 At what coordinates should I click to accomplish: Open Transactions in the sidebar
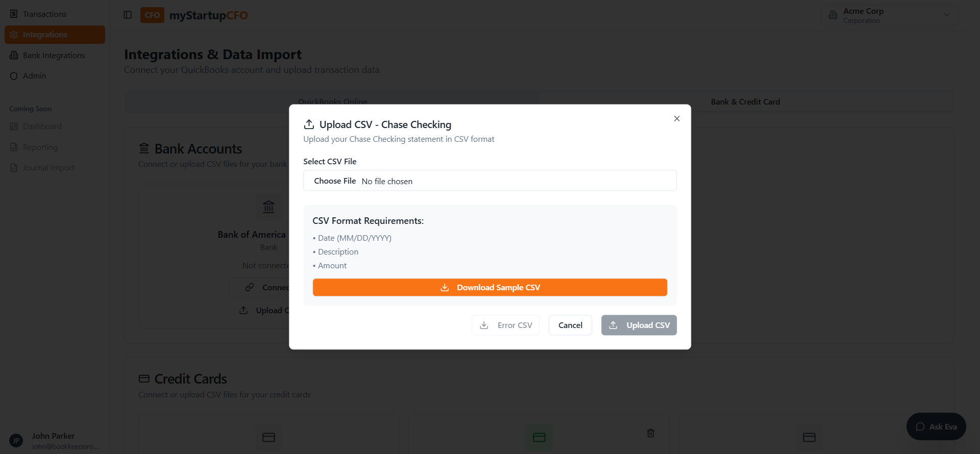tap(44, 14)
